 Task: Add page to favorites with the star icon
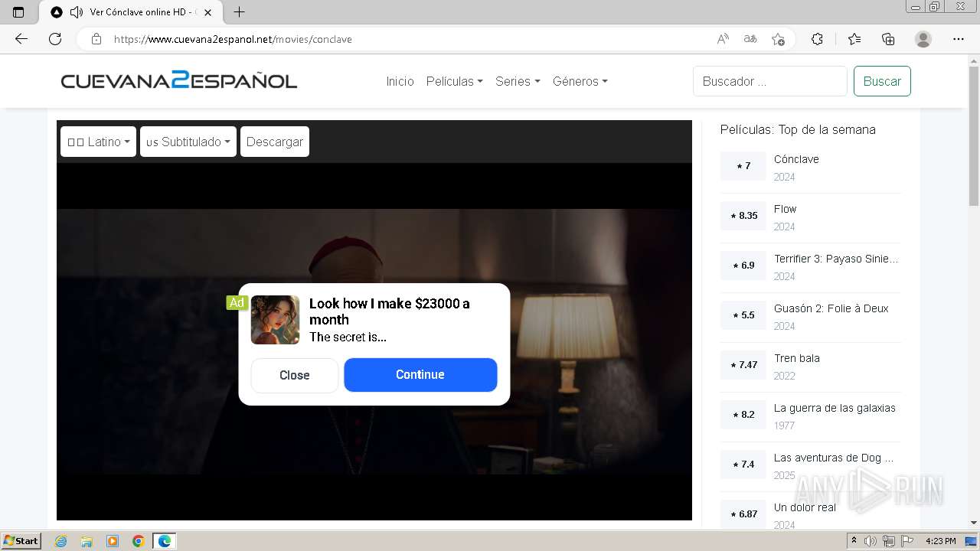pyautogui.click(x=779, y=39)
